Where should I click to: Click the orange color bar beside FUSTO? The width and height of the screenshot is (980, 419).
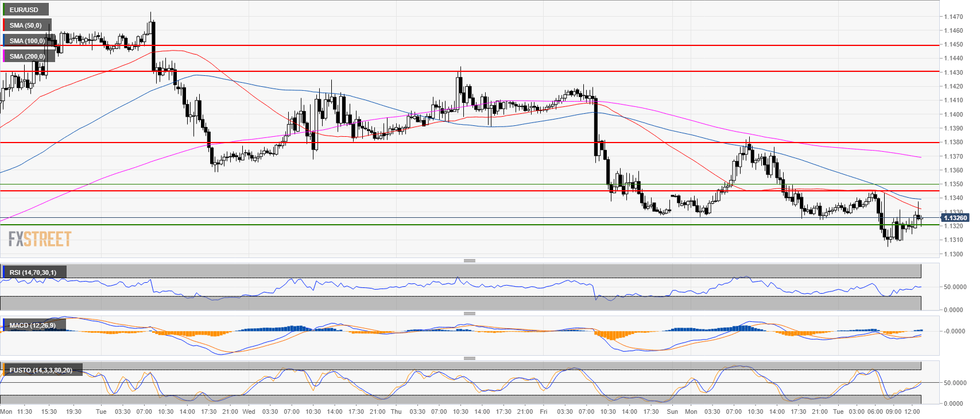[3, 370]
